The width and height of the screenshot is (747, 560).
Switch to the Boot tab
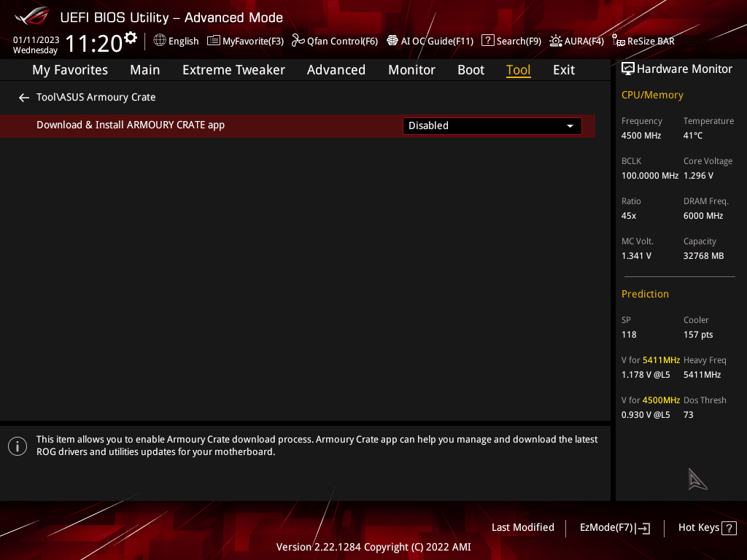[471, 70]
